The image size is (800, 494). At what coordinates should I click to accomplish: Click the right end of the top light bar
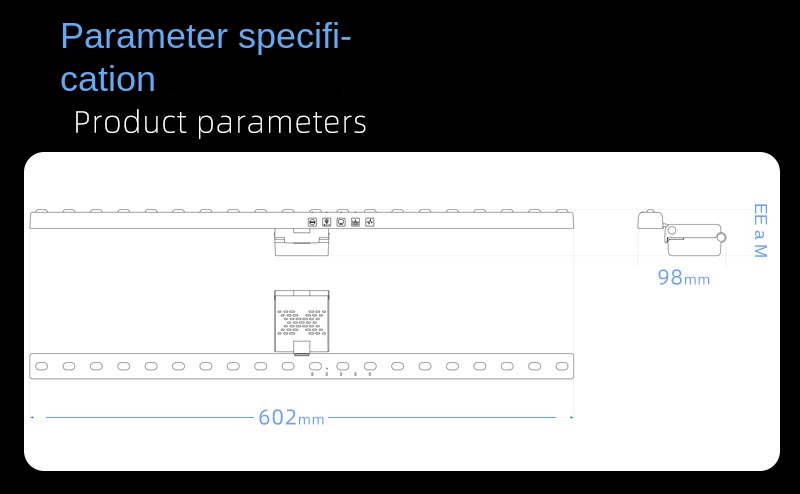568,221
